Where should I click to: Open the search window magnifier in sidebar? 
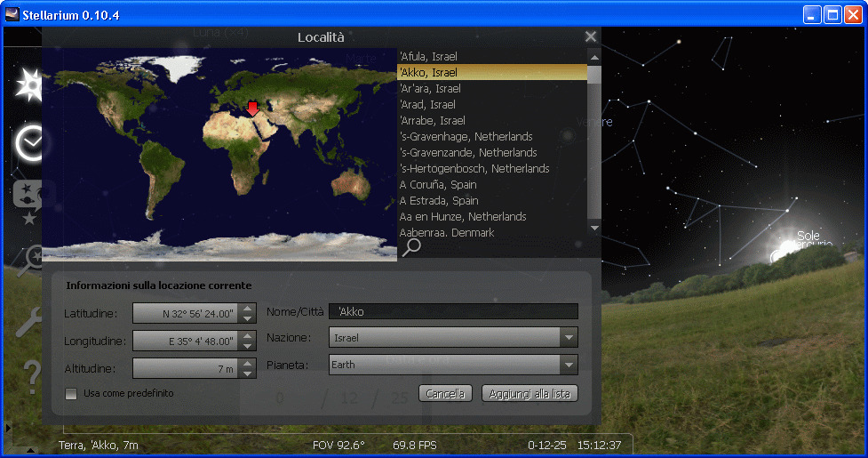pos(30,259)
